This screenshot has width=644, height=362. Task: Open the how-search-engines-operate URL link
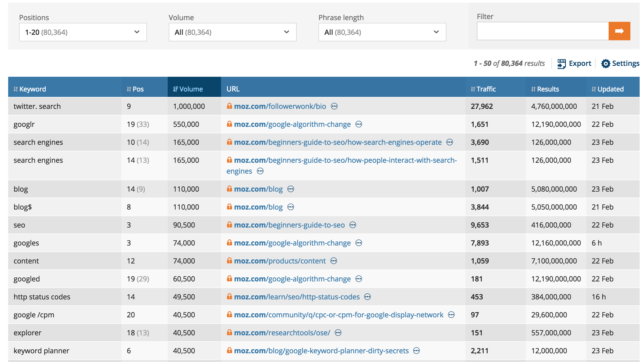coord(338,142)
